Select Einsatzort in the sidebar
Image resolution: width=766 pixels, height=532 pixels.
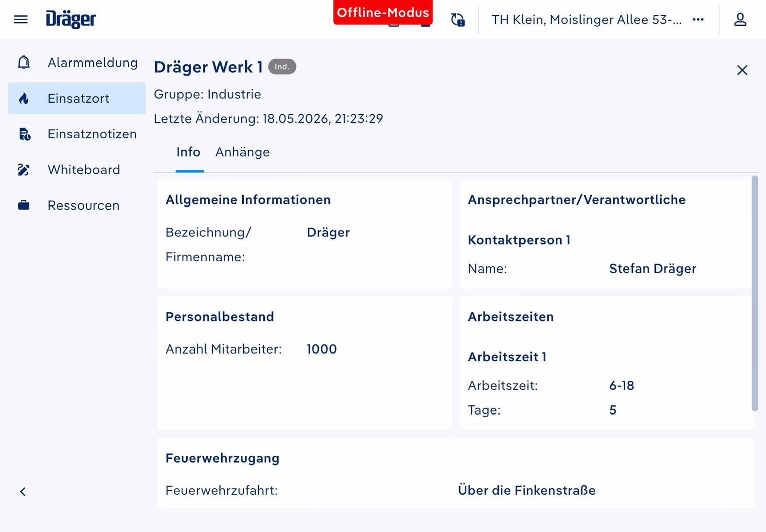click(77, 99)
